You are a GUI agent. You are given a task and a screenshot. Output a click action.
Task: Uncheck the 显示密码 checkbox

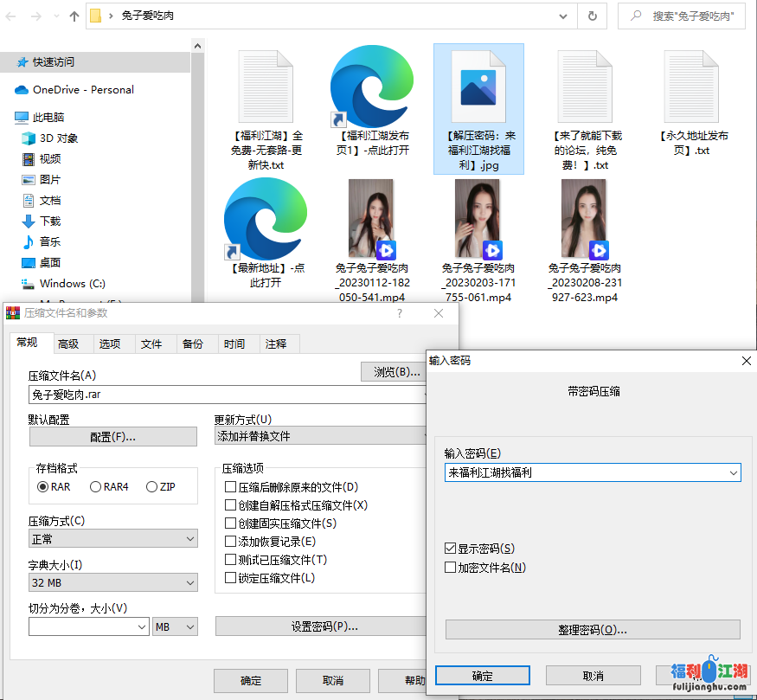coord(450,549)
